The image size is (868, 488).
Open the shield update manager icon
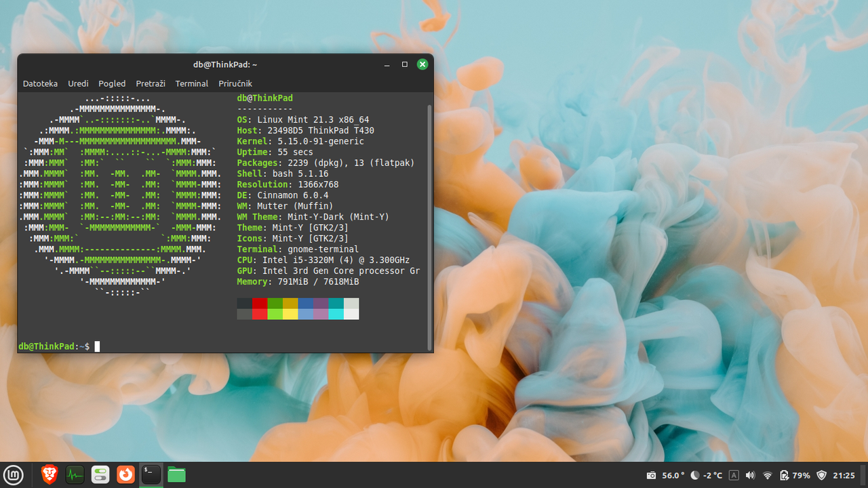coord(822,475)
